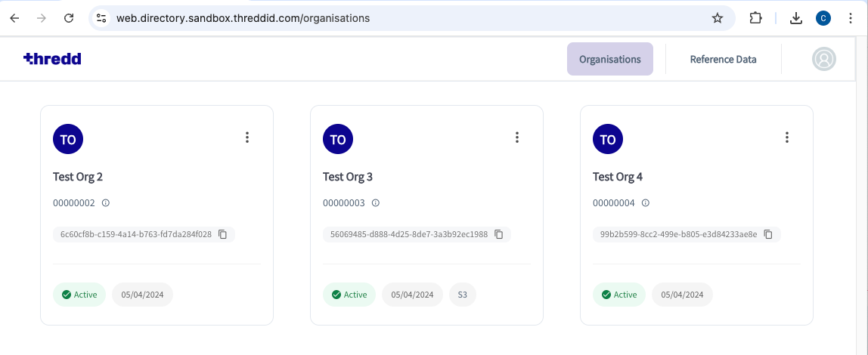Switch to the Reference Data tab
Screen dimensions: 868x355
[723, 59]
